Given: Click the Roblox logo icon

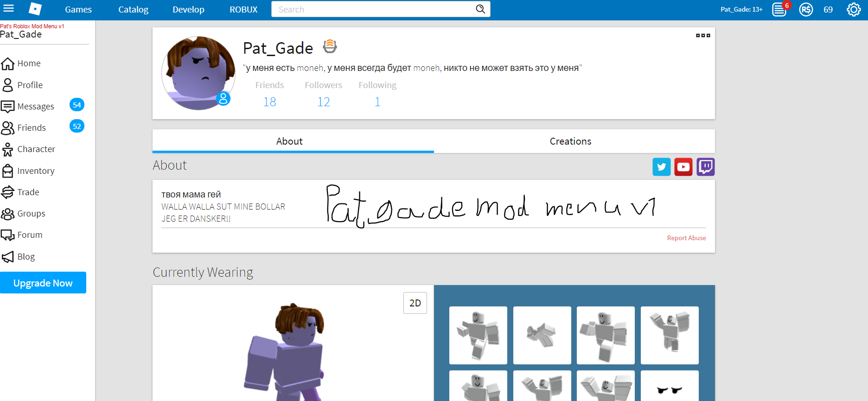Looking at the screenshot, I should pyautogui.click(x=35, y=9).
